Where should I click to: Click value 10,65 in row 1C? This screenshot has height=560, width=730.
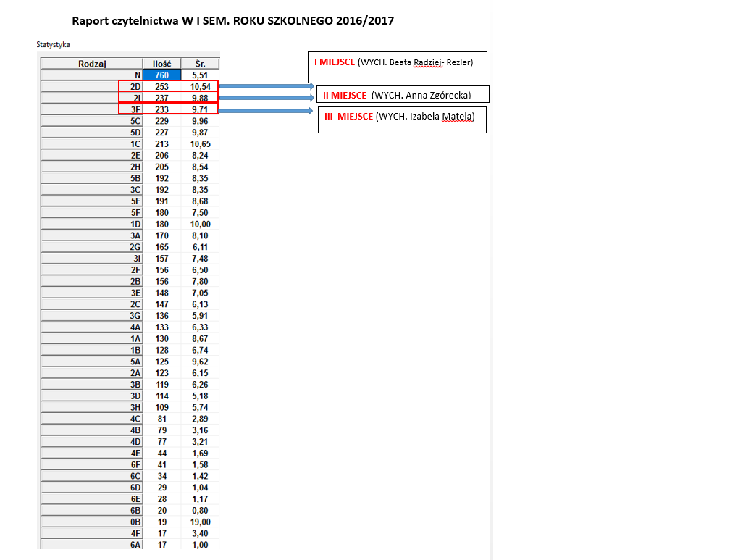pyautogui.click(x=200, y=144)
